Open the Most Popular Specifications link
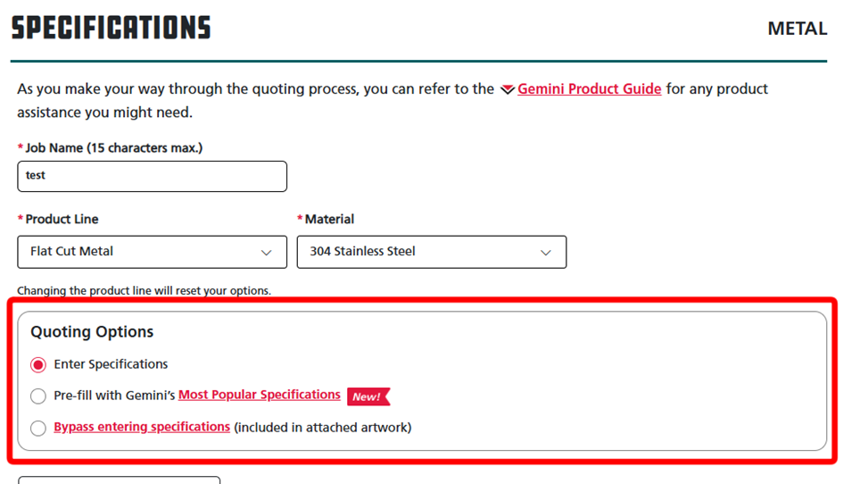The width and height of the screenshot is (868, 484). [259, 395]
